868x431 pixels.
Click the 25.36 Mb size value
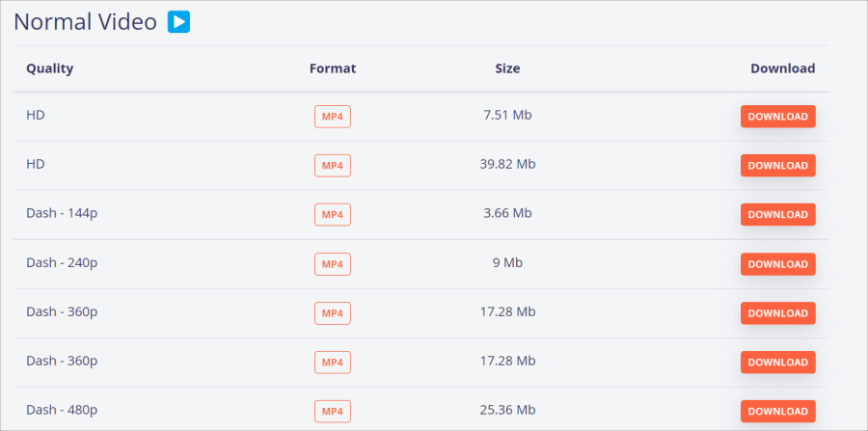507,410
